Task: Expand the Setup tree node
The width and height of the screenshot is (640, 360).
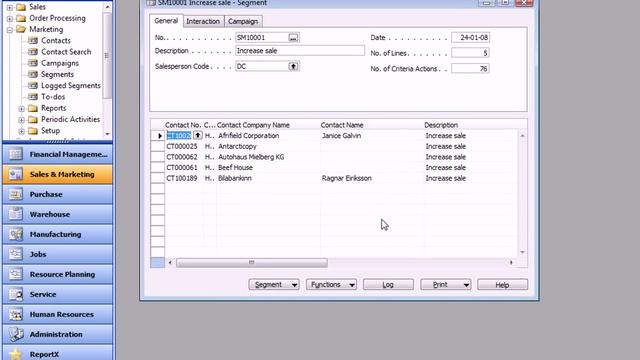Action: coord(22,131)
